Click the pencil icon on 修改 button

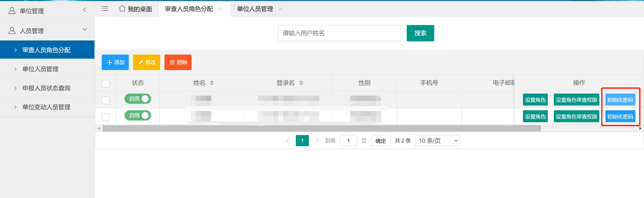(141, 62)
